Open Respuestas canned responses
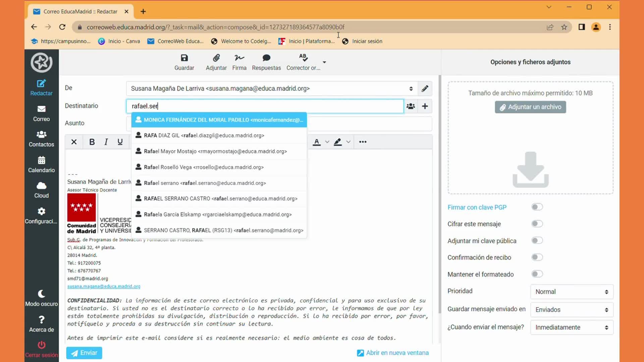This screenshot has height=362, width=644. coord(266,58)
